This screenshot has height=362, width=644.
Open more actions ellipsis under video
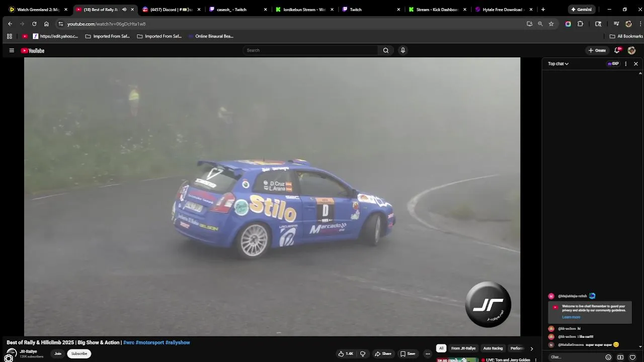pyautogui.click(x=428, y=354)
